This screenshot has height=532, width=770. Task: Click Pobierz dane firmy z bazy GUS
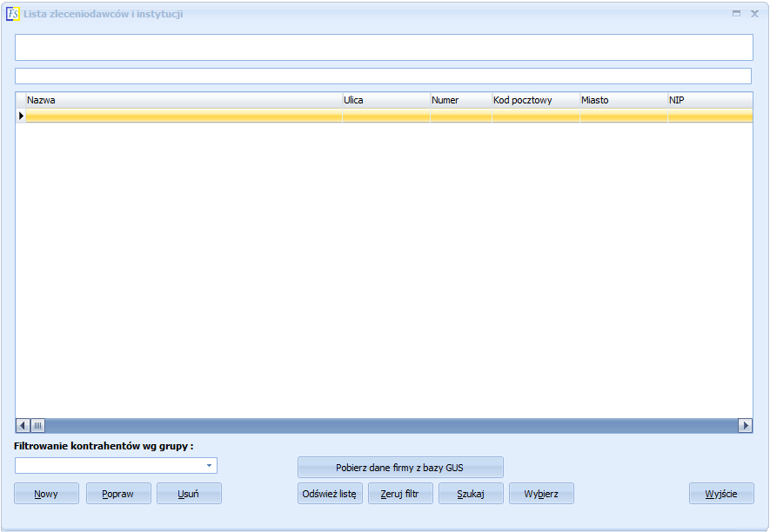tap(400, 467)
